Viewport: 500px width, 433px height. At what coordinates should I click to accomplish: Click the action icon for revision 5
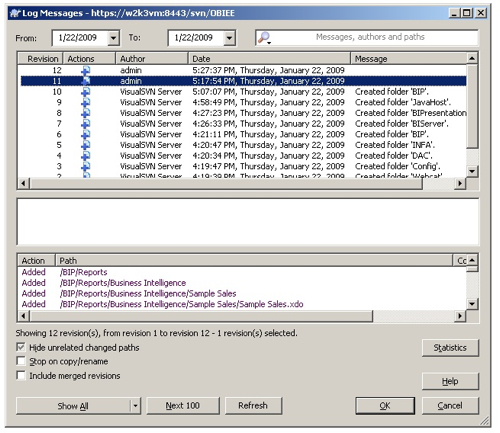coord(86,145)
